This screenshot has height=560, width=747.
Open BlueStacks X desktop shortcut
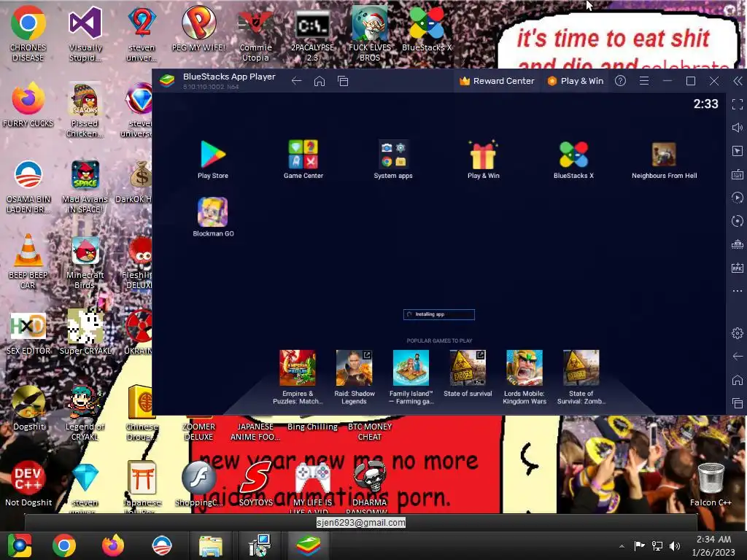(x=426, y=28)
